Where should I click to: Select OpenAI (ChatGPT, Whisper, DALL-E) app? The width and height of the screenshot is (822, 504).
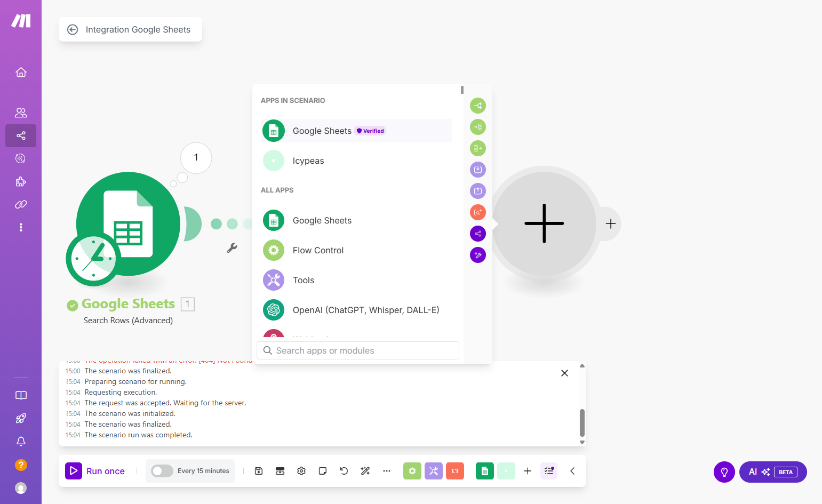(357, 310)
